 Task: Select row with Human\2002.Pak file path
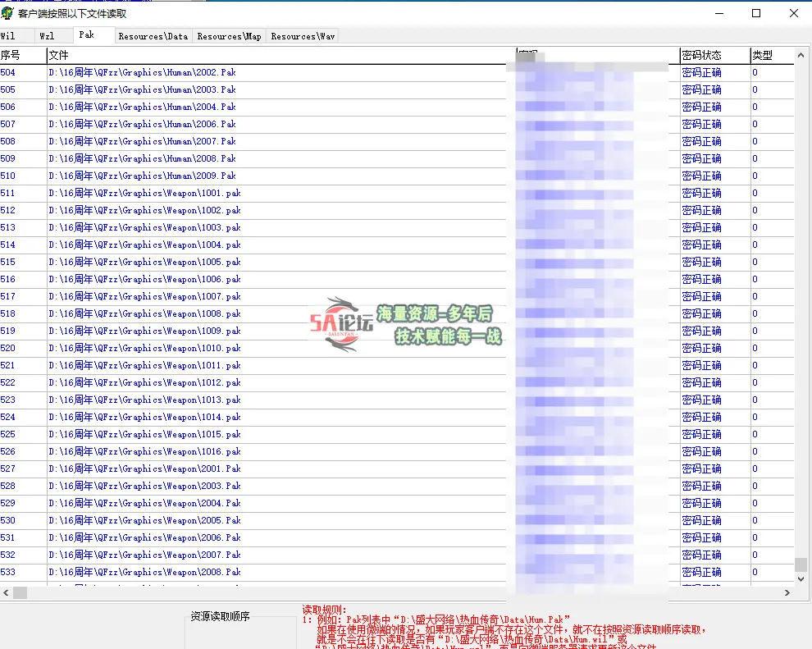pyautogui.click(x=397, y=72)
